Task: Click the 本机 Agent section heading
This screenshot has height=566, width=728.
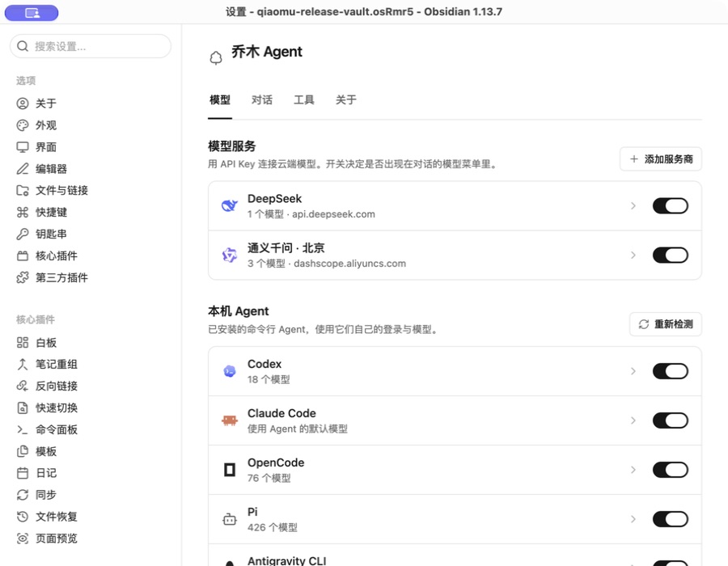Action: 238,310
